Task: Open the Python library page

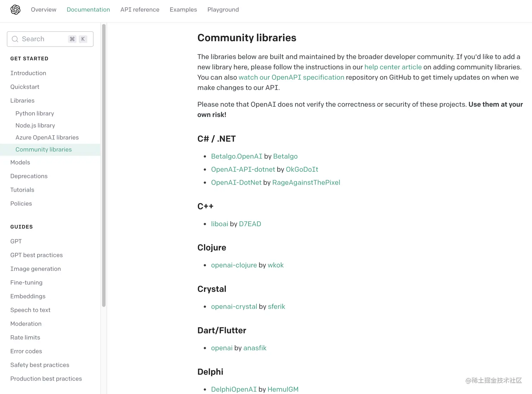Action: point(35,113)
